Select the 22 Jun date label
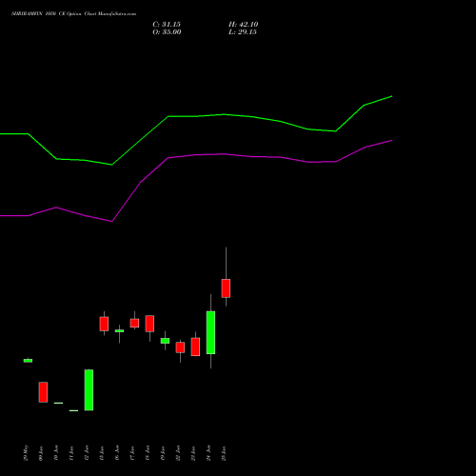 [178, 453]
